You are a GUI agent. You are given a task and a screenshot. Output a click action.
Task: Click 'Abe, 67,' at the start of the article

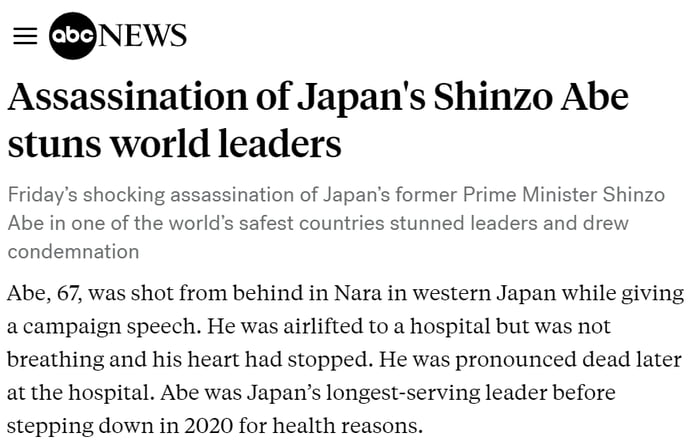pyautogui.click(x=44, y=294)
